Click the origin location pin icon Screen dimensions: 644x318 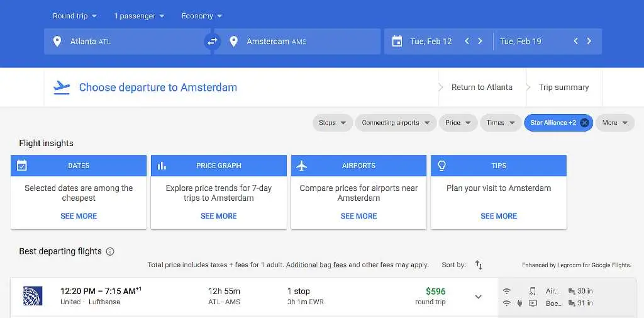(57, 41)
